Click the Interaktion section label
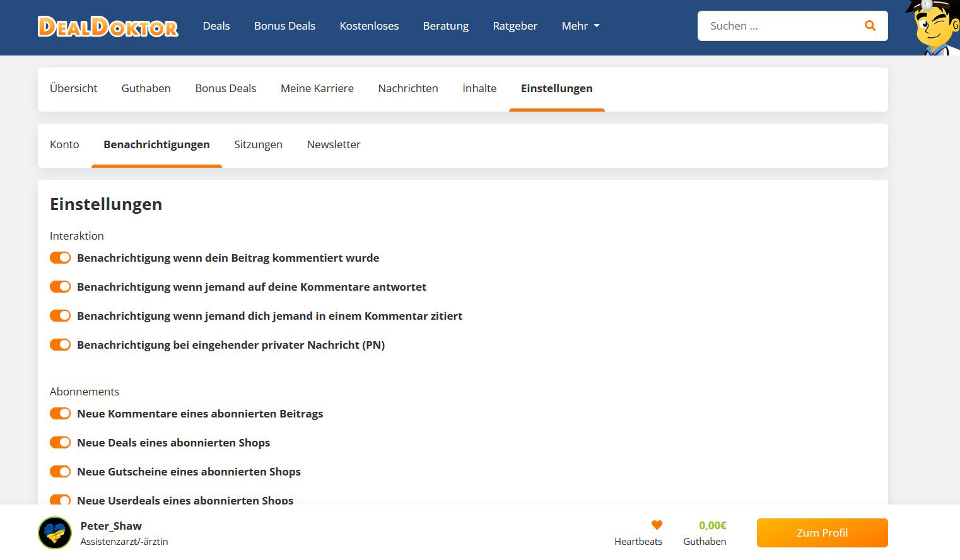This screenshot has height=560, width=960. [x=77, y=236]
